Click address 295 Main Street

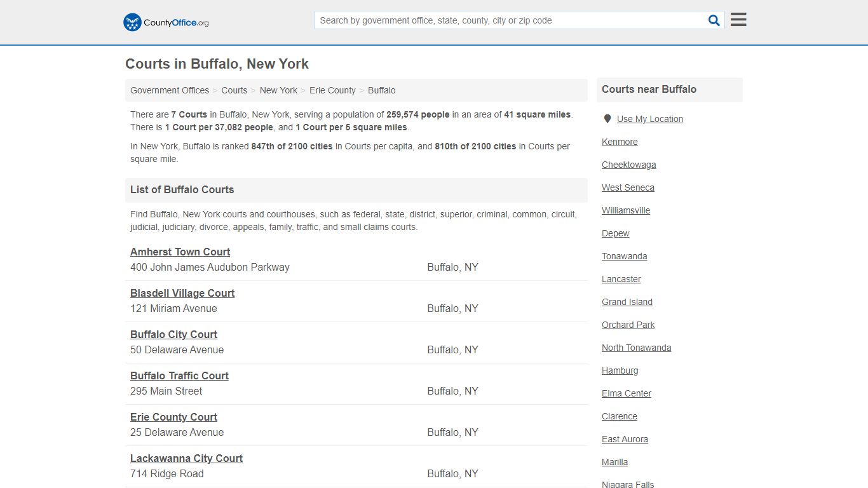point(166,391)
